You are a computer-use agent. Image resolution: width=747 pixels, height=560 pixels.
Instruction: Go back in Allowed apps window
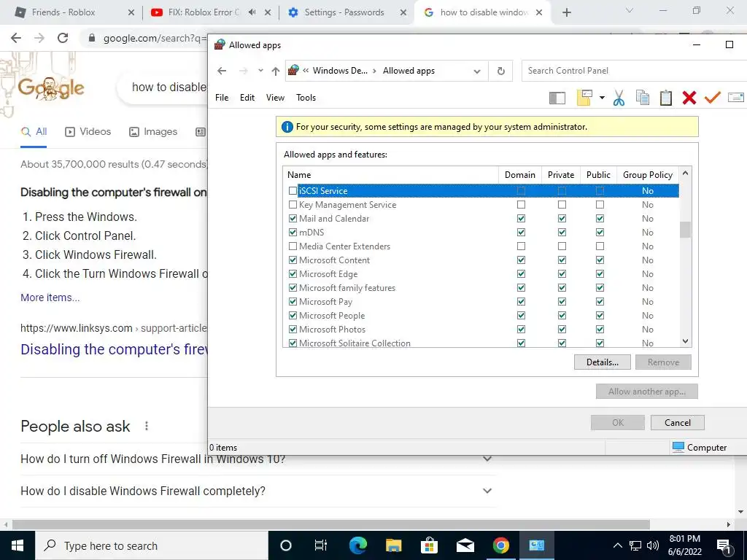point(222,71)
